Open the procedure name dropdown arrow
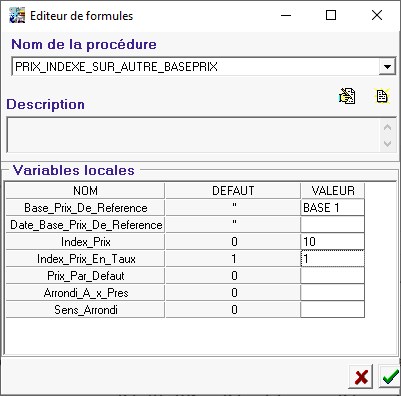The height and width of the screenshot is (396, 401). point(387,67)
